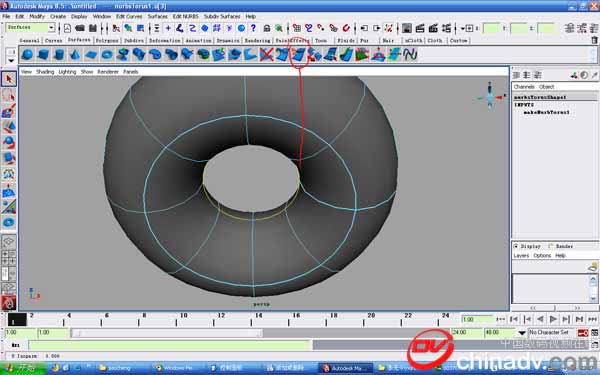Toggle the lock selection padlock icon
This screenshot has height=375, width=600.
click(267, 28)
